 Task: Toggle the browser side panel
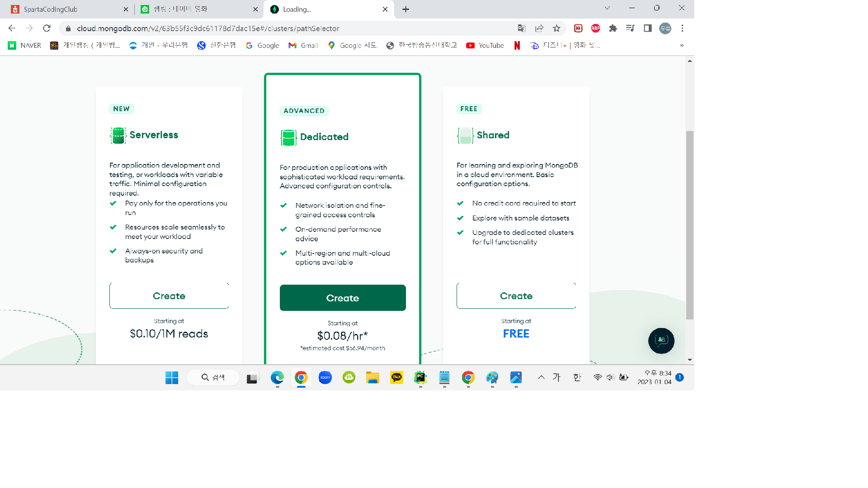648,28
